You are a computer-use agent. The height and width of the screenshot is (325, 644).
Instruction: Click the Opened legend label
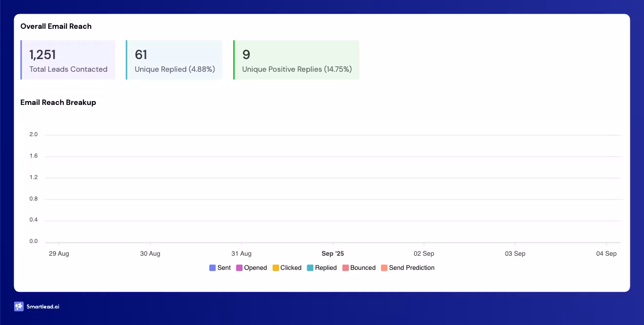click(256, 268)
